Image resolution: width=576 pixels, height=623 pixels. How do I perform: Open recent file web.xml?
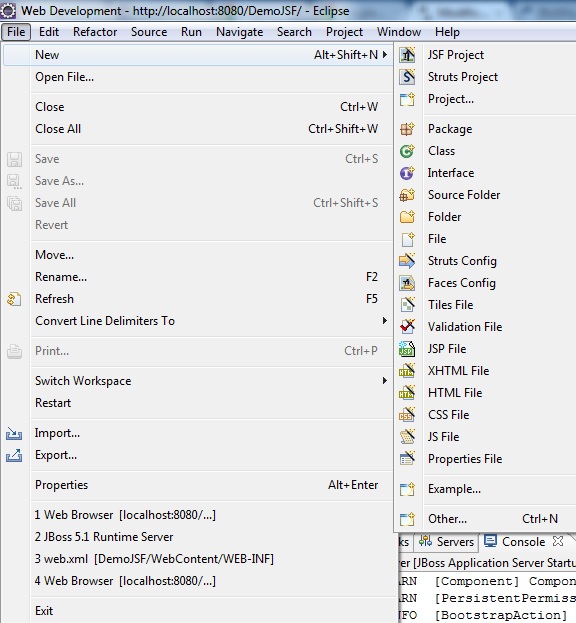(x=154, y=559)
